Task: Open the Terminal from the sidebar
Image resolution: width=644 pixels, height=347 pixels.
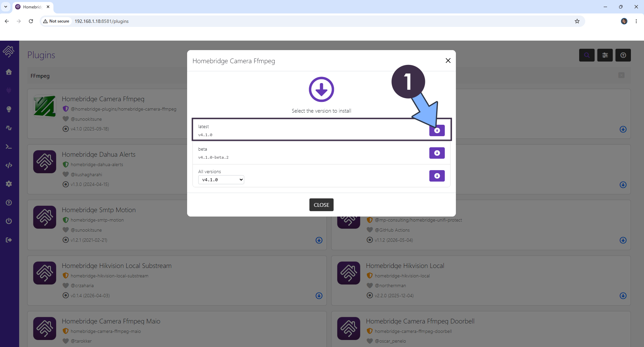Action: [9, 147]
